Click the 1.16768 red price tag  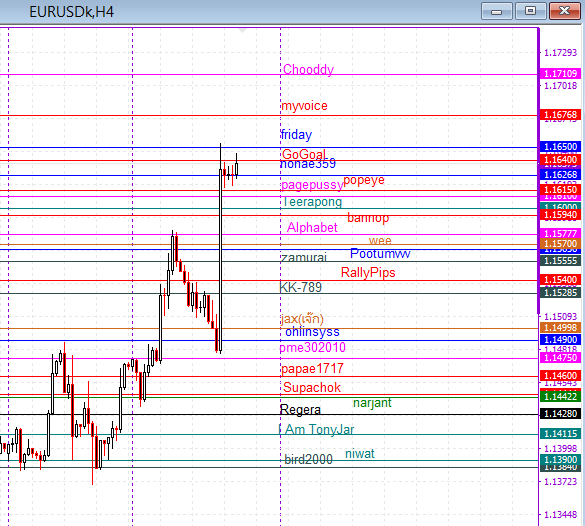click(560, 115)
